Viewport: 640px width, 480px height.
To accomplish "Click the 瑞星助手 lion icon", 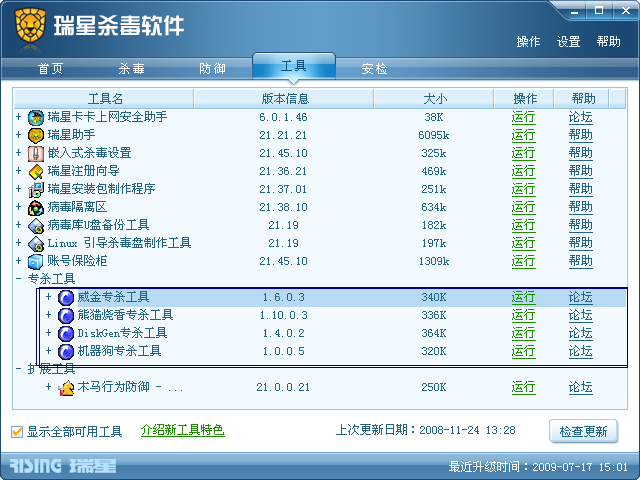I will click(x=36, y=136).
